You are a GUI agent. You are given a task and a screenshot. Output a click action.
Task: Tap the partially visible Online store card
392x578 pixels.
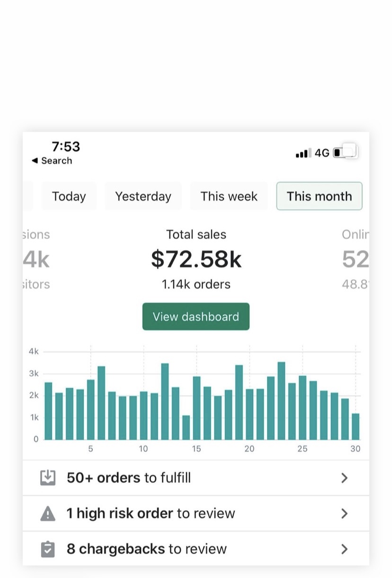click(355, 259)
